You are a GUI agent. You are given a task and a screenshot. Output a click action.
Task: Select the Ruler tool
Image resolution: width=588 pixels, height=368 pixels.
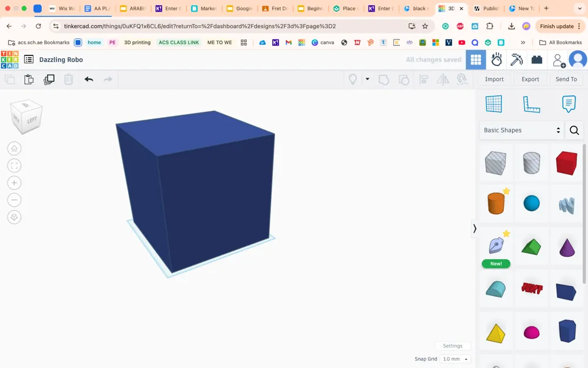[x=532, y=104]
